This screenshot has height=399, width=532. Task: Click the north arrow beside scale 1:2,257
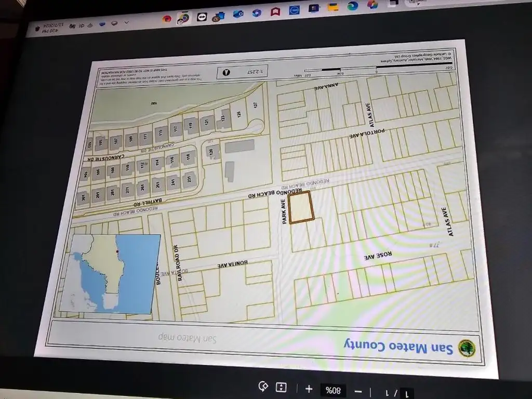pos(226,72)
